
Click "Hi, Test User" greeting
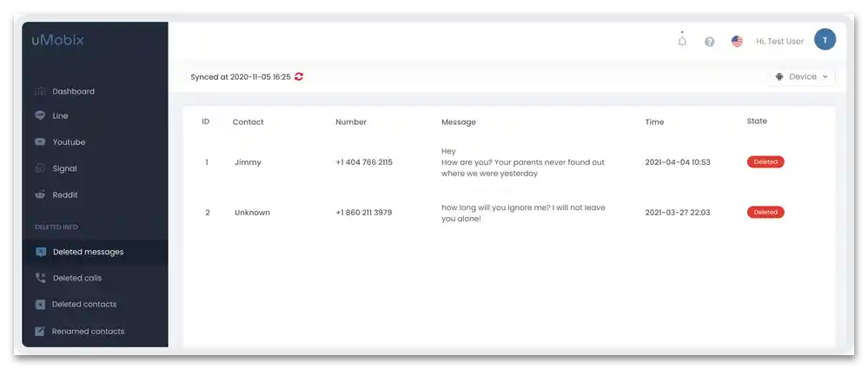click(779, 42)
